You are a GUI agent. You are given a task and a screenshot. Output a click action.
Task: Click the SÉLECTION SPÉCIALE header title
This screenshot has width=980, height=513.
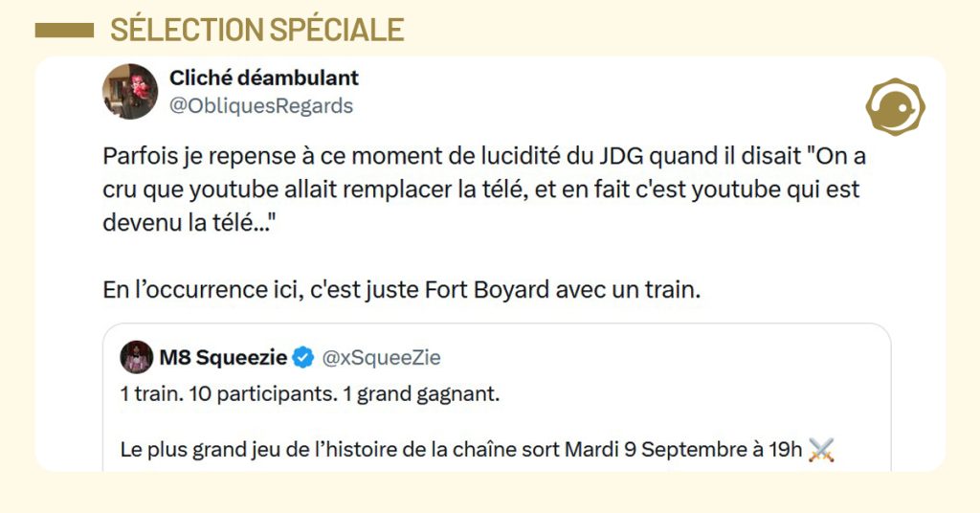pyautogui.click(x=256, y=31)
